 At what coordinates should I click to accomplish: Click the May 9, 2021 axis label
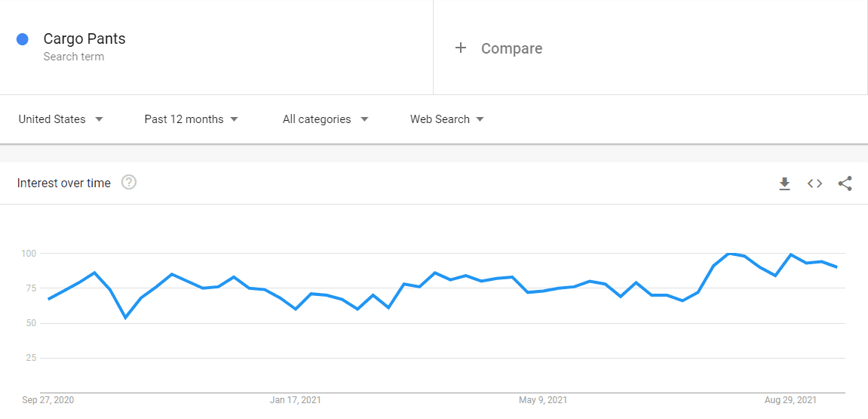(542, 399)
